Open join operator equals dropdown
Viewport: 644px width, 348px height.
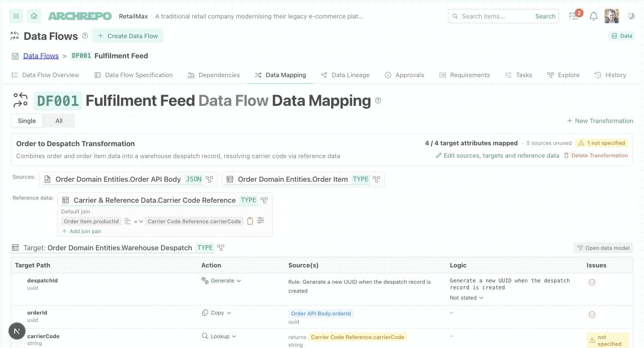[138, 222]
